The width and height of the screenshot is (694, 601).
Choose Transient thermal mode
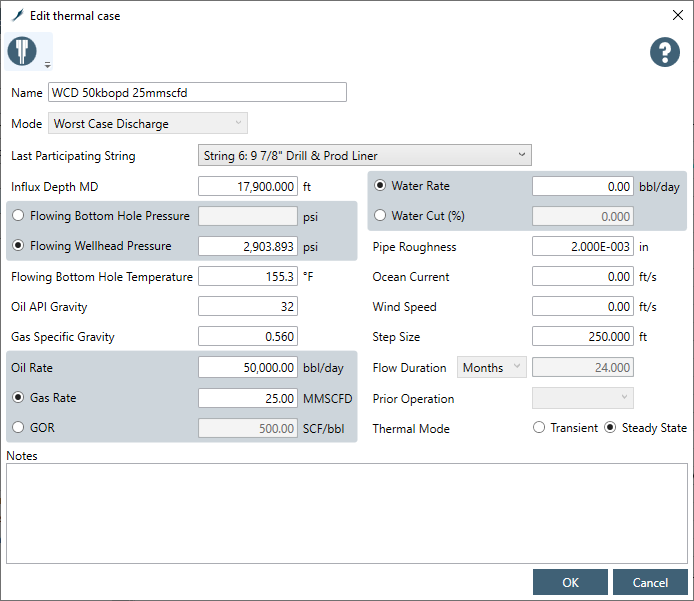point(539,428)
